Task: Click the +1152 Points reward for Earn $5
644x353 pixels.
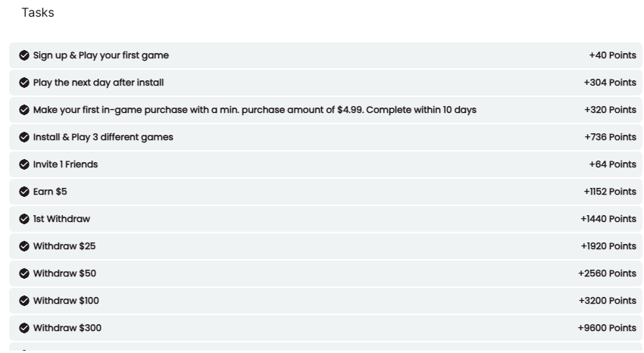Action: [x=610, y=192]
